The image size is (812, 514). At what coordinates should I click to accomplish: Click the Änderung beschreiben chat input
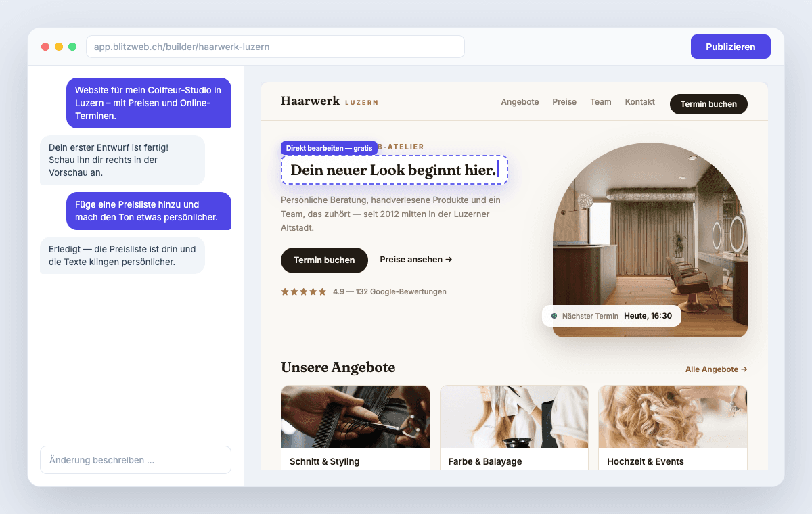click(135, 460)
